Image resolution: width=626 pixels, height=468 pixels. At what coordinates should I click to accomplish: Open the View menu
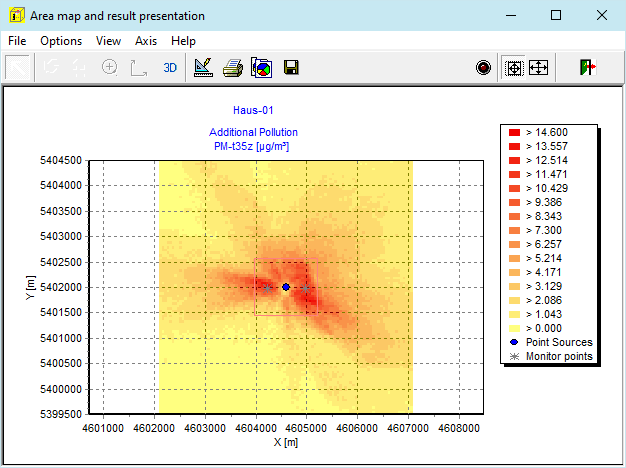108,41
